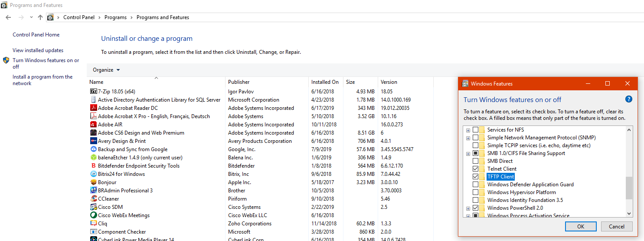
Task: Click the features list scrollbar thumb
Action: pyautogui.click(x=629, y=188)
